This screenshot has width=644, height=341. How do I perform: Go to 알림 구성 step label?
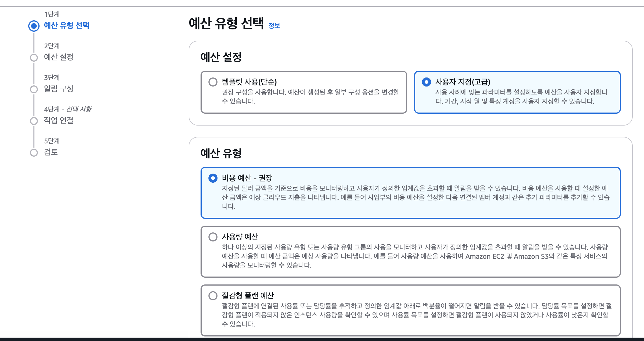[59, 89]
